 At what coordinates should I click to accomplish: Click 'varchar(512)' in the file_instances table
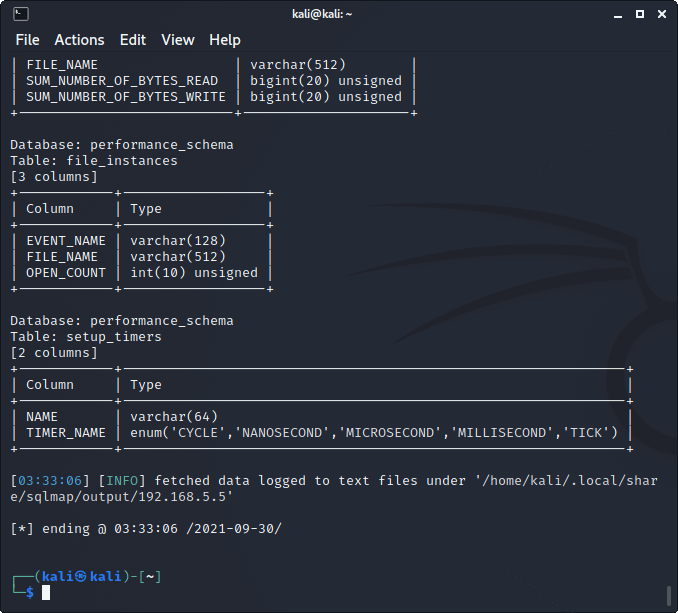[x=178, y=257]
